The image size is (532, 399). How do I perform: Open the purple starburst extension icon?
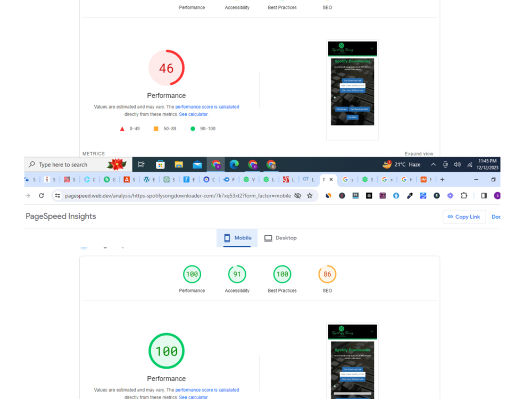point(450,196)
